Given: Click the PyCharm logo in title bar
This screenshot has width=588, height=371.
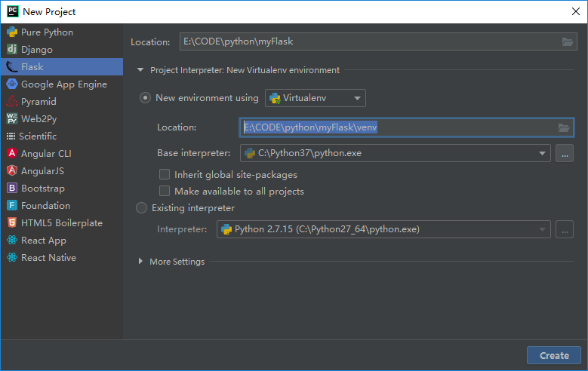Looking at the screenshot, I should (x=13, y=11).
